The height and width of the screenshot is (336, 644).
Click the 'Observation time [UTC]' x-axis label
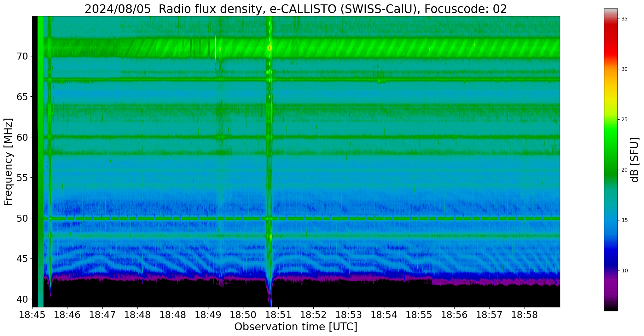click(296, 327)
